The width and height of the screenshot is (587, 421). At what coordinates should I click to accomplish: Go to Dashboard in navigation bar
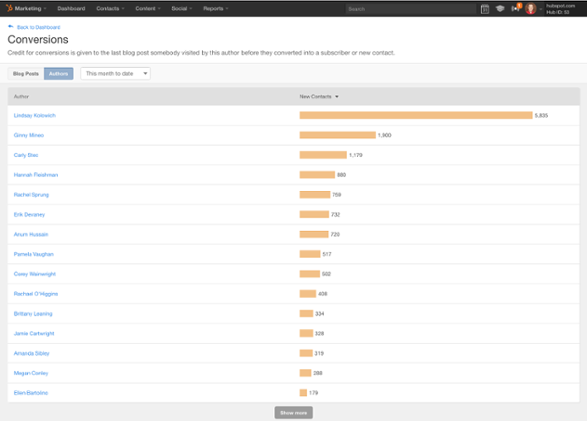point(71,8)
